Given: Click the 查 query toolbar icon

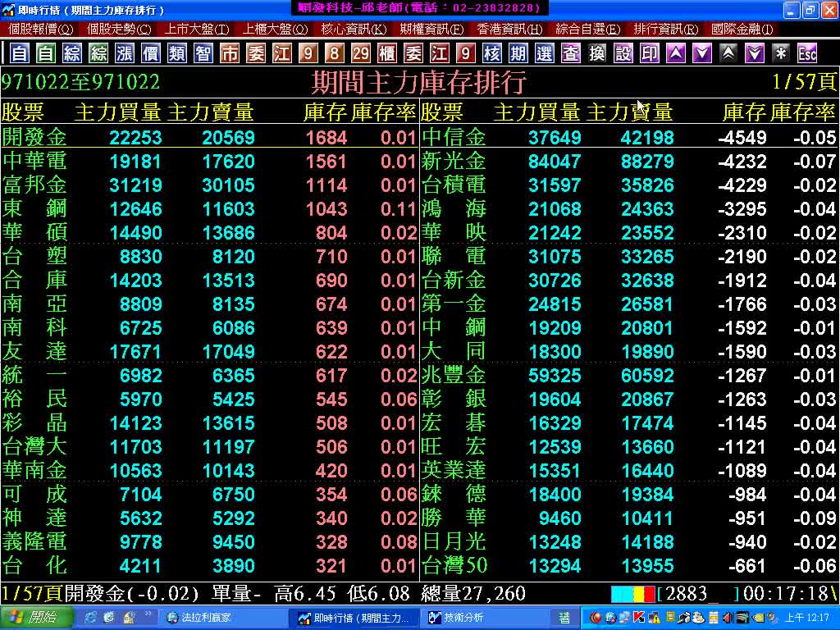Looking at the screenshot, I should point(571,53).
